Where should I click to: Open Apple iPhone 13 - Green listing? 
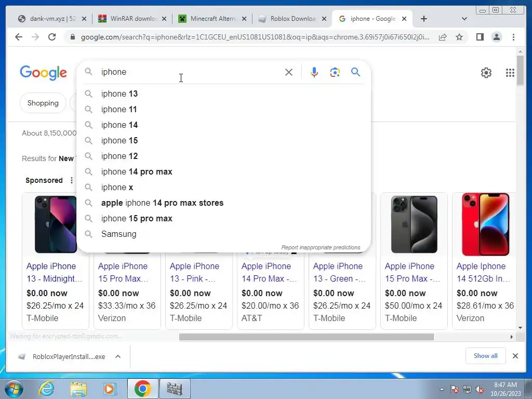(x=339, y=272)
